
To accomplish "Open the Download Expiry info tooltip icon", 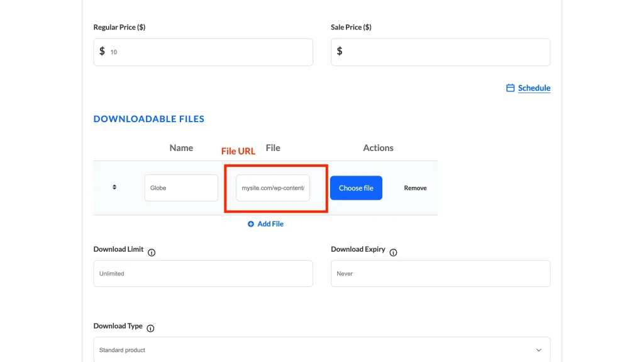I will click(x=393, y=252).
